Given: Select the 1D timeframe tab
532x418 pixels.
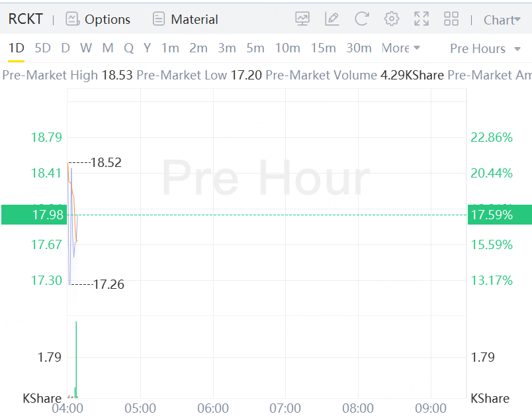Looking at the screenshot, I should [x=16, y=48].
